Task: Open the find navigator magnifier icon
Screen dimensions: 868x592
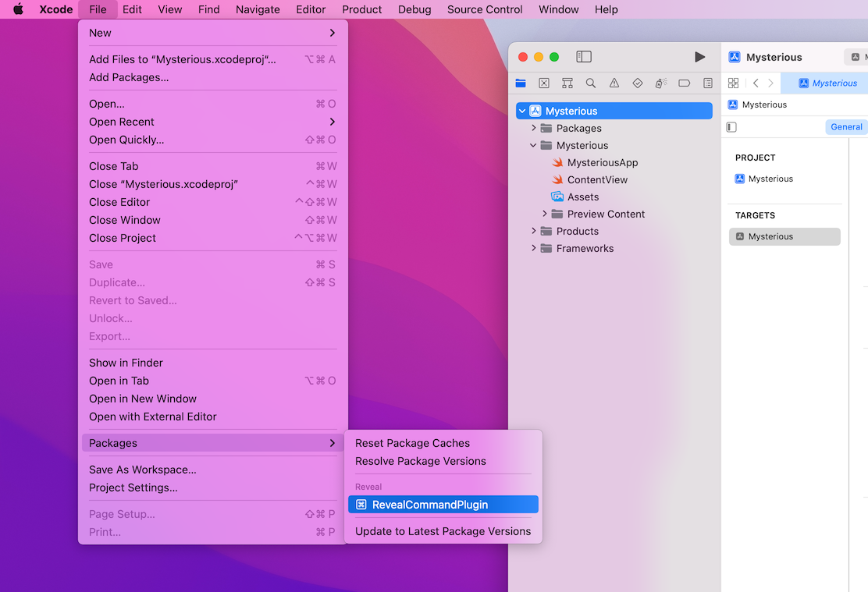Action: pyautogui.click(x=591, y=83)
